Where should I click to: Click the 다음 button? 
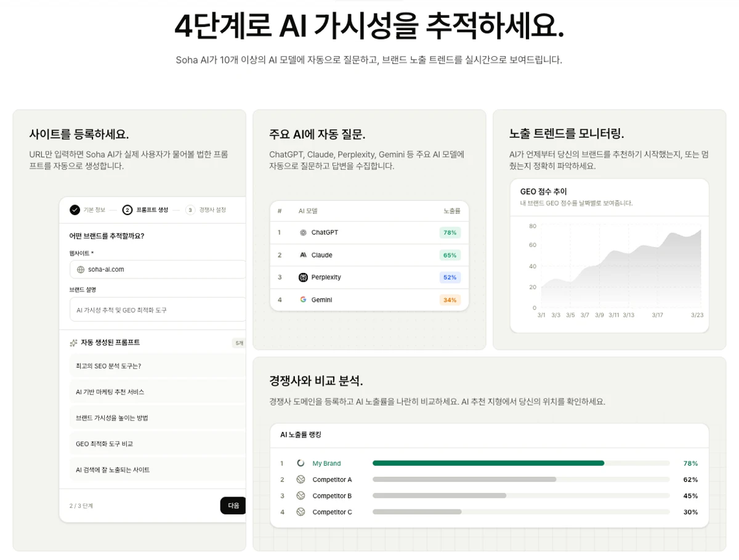pos(233,506)
